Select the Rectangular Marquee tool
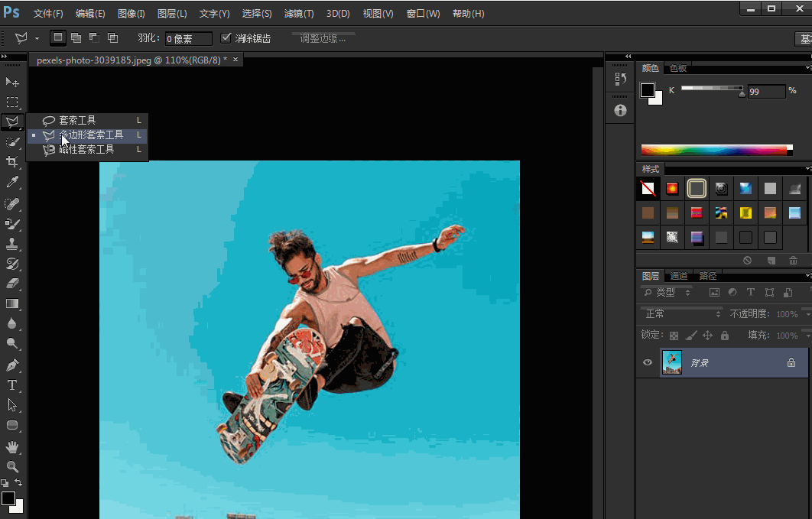The height and width of the screenshot is (519, 812). point(12,102)
